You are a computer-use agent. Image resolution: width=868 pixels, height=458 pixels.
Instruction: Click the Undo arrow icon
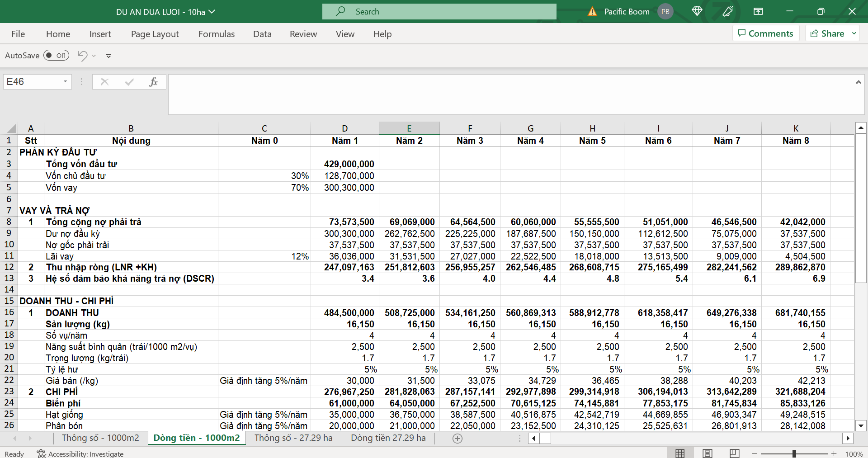click(82, 56)
